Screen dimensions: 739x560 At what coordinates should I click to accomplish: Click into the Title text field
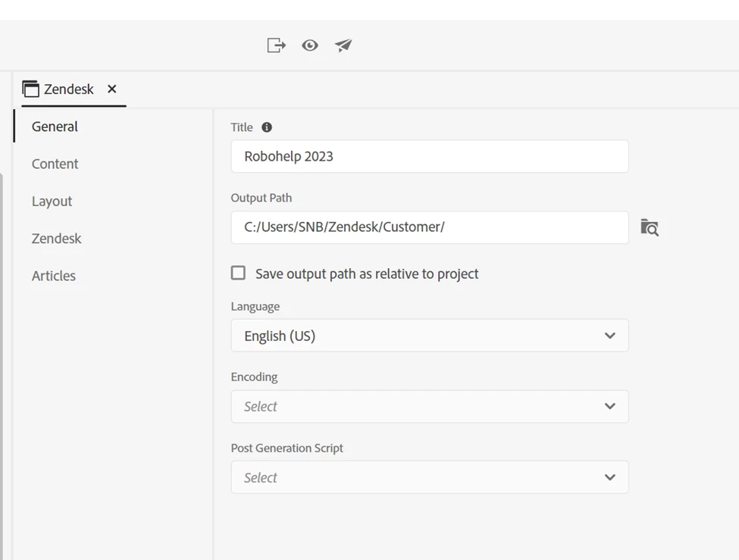pos(429,156)
